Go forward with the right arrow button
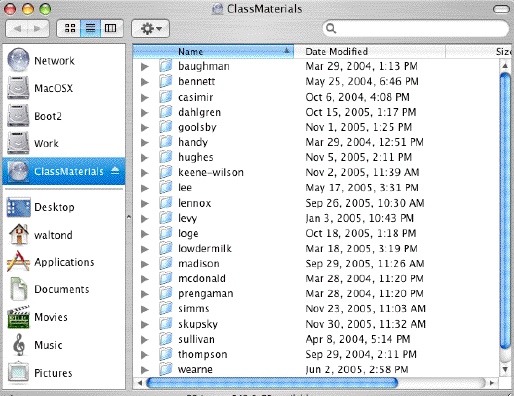 click(x=38, y=29)
